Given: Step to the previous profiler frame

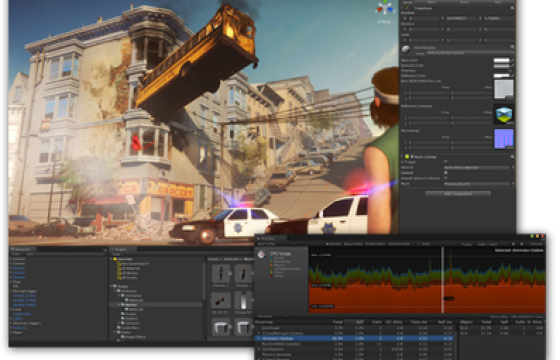Looking at the screenshot, I should [x=514, y=244].
